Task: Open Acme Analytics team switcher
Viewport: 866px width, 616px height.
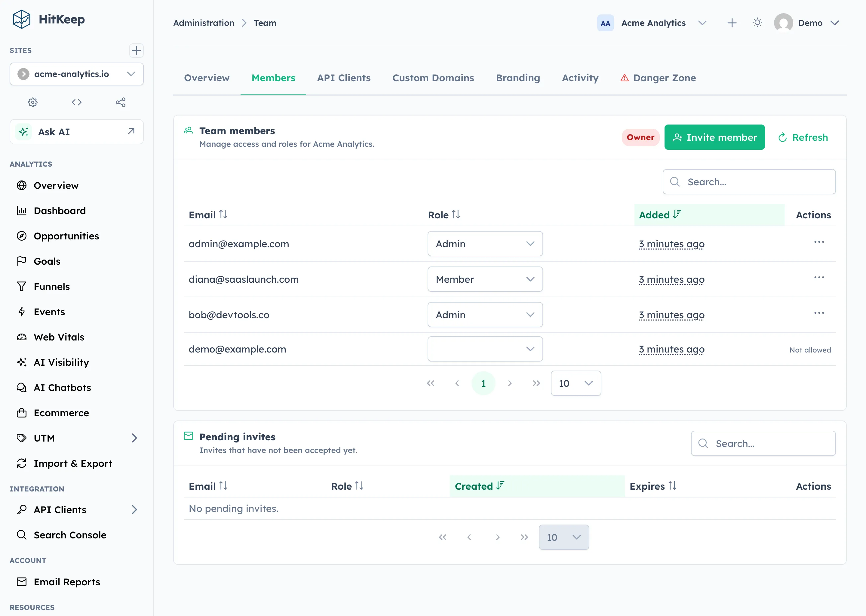Action: (x=652, y=23)
